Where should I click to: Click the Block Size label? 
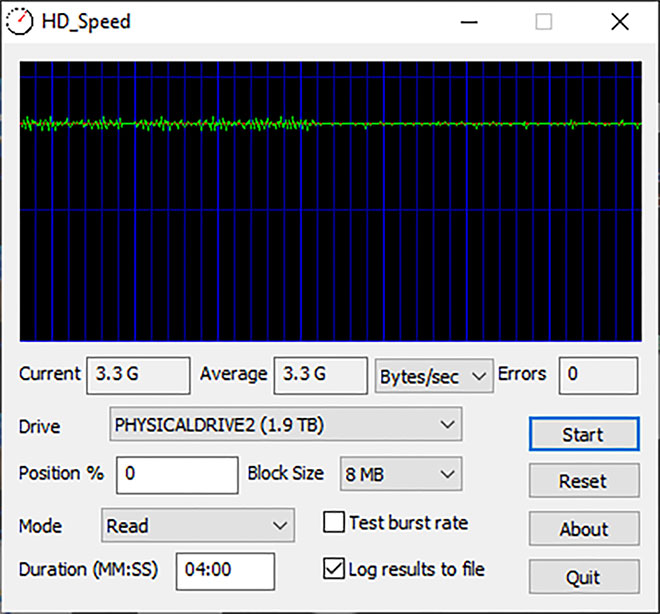pyautogui.click(x=285, y=473)
